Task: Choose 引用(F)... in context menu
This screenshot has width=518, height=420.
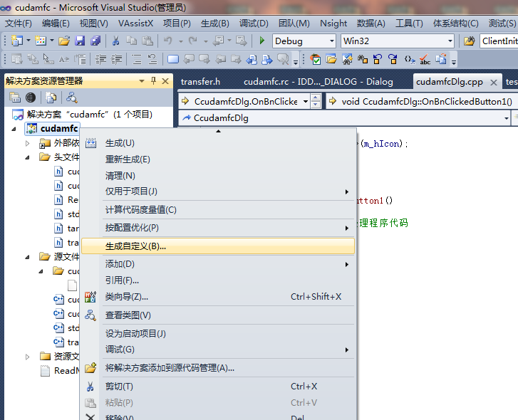Action: [218, 280]
